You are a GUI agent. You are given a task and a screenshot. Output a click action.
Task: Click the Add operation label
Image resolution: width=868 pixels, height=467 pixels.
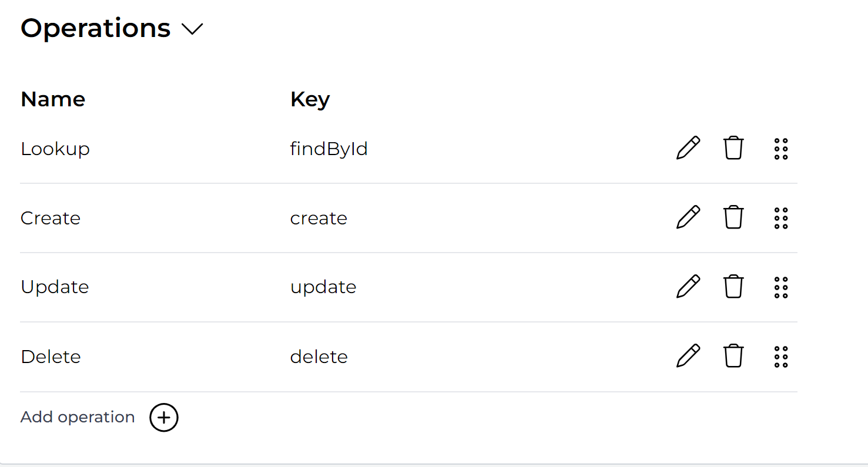(77, 416)
